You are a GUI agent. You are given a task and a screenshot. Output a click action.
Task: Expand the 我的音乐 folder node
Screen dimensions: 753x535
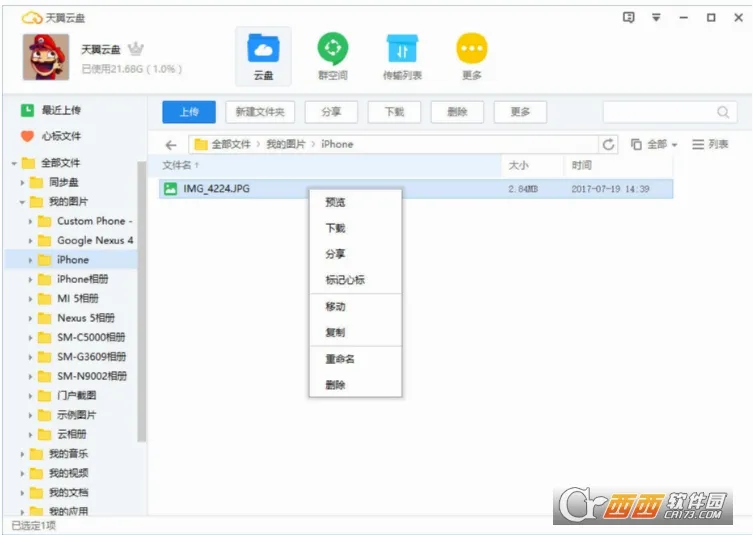(22, 454)
